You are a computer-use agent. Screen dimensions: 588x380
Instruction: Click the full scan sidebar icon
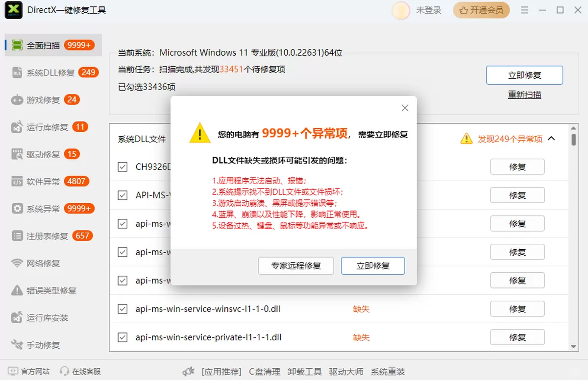[x=17, y=46]
